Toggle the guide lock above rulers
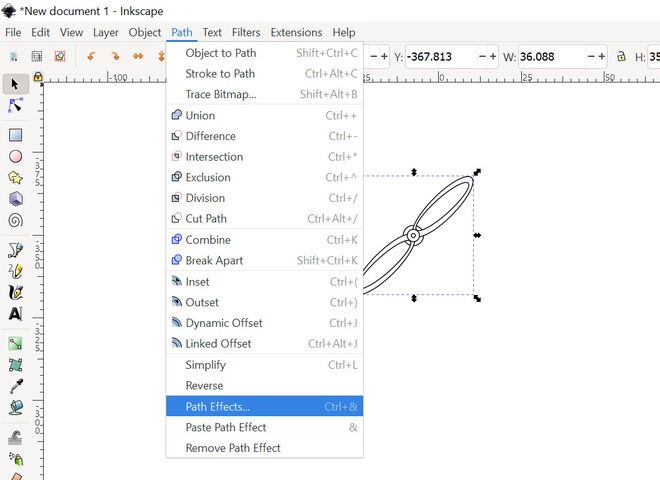The width and height of the screenshot is (660, 480). 38,77
